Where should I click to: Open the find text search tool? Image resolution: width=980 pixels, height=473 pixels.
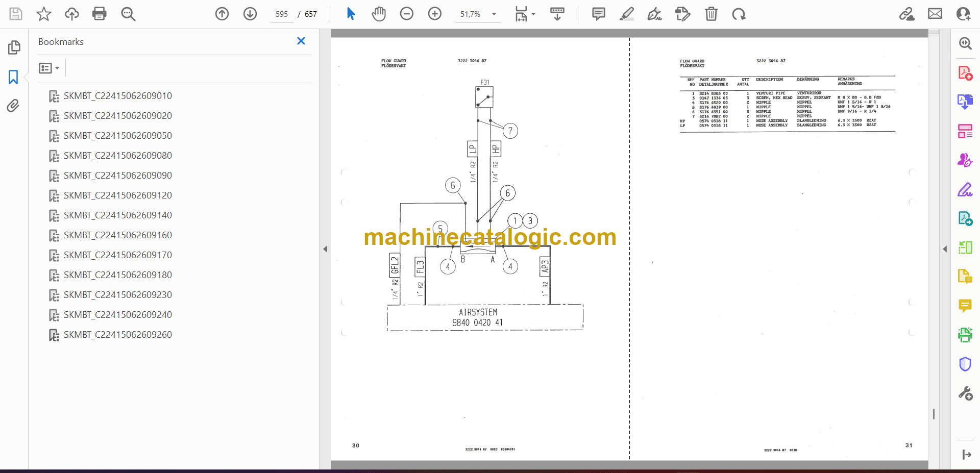pyautogui.click(x=128, y=14)
